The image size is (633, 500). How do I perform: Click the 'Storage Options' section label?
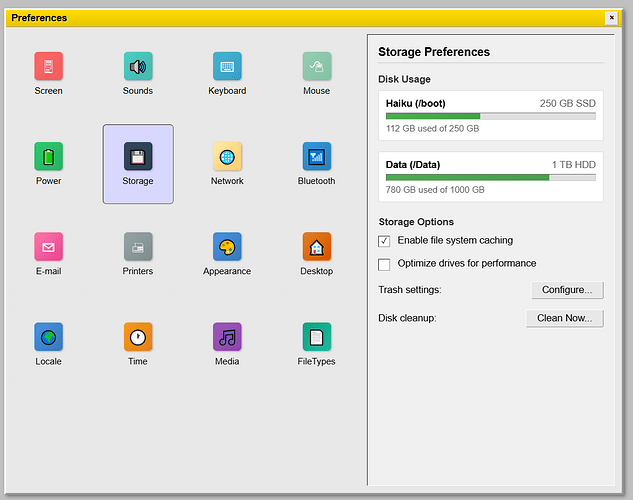point(416,222)
